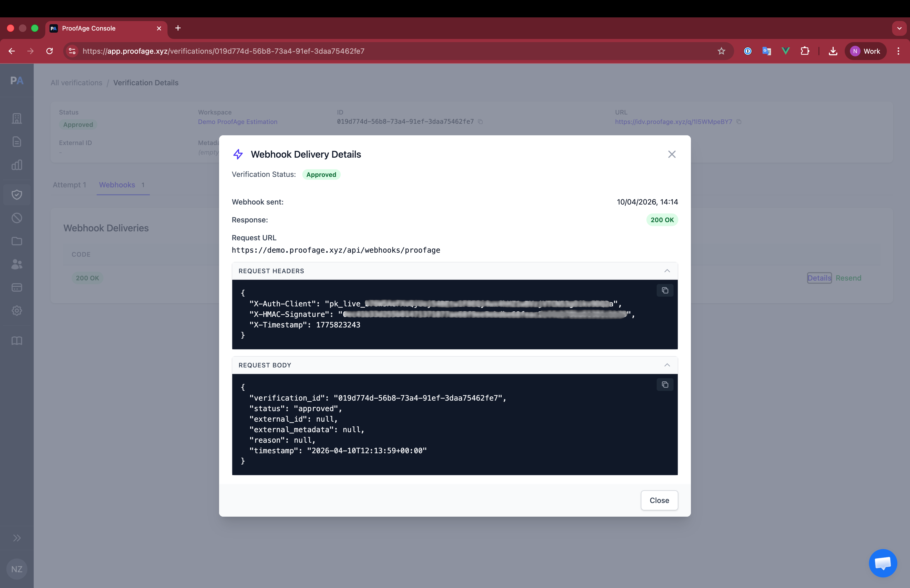Bookmark this page with star icon
The width and height of the screenshot is (910, 588).
[721, 51]
